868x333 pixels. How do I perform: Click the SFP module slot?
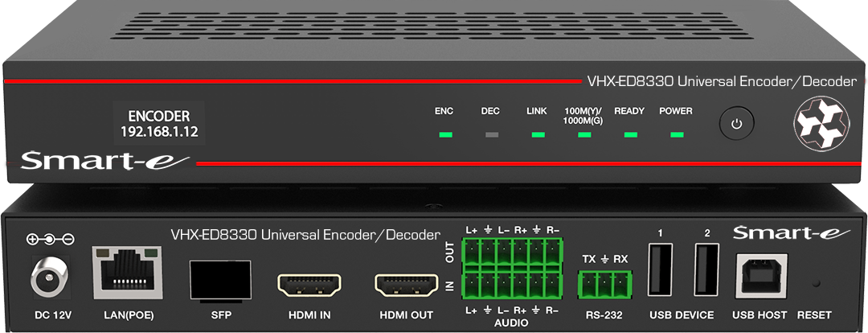(x=219, y=281)
